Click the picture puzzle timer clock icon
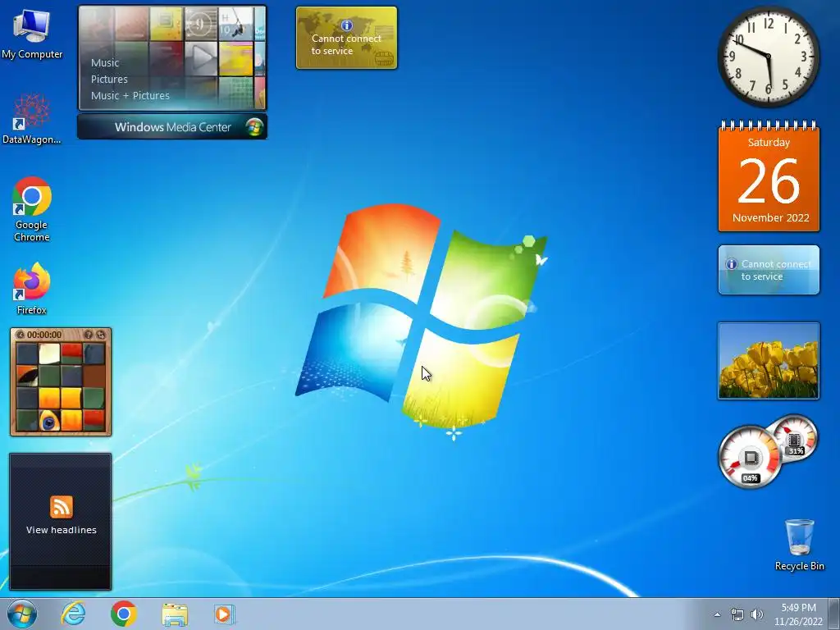The image size is (840, 630). point(21,335)
